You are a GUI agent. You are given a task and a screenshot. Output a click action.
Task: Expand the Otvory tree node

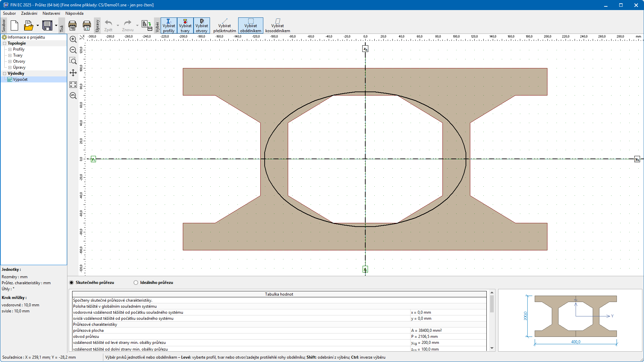point(10,61)
